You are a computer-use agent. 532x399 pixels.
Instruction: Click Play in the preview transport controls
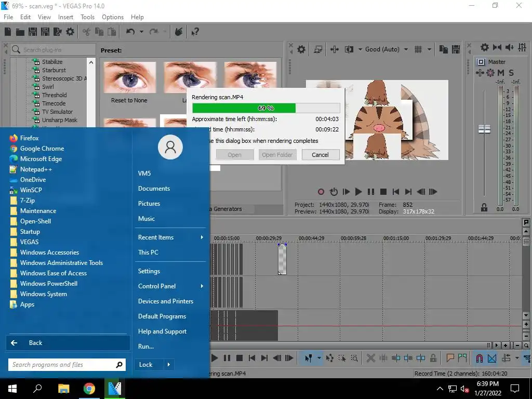click(x=358, y=192)
